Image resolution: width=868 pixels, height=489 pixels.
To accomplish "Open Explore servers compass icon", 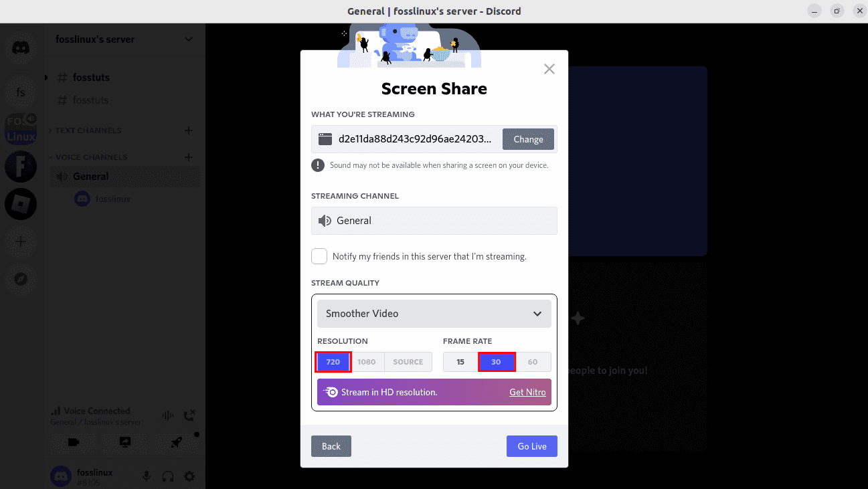I will pos(21,279).
